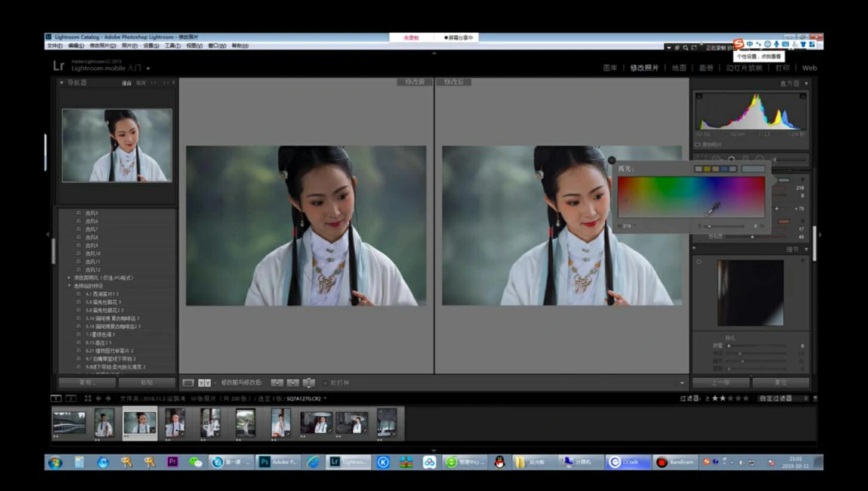Switch to 打印 module
868x491 pixels.
(783, 68)
